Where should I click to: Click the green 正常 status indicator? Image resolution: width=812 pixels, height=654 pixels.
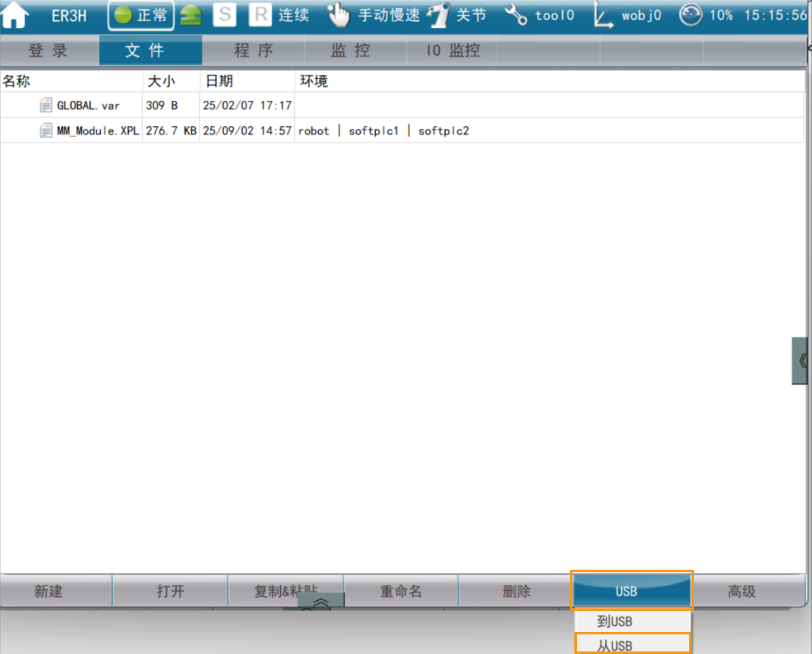[141, 15]
